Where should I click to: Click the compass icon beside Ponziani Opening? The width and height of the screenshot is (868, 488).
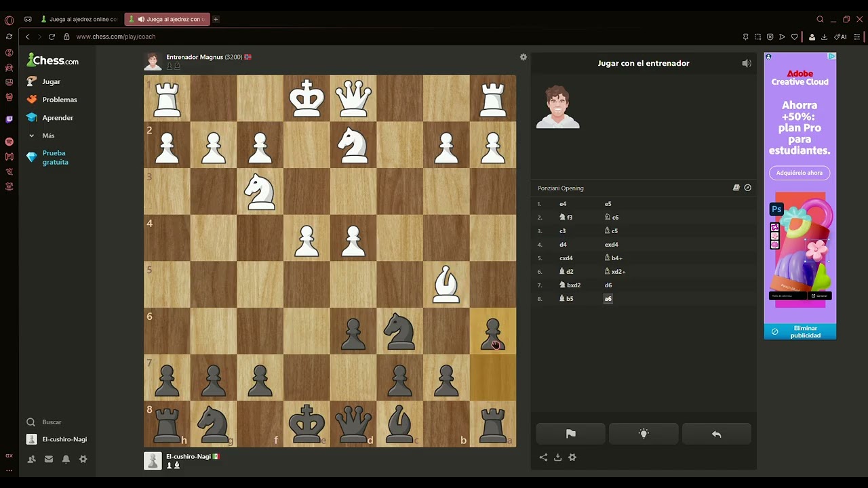(x=748, y=188)
